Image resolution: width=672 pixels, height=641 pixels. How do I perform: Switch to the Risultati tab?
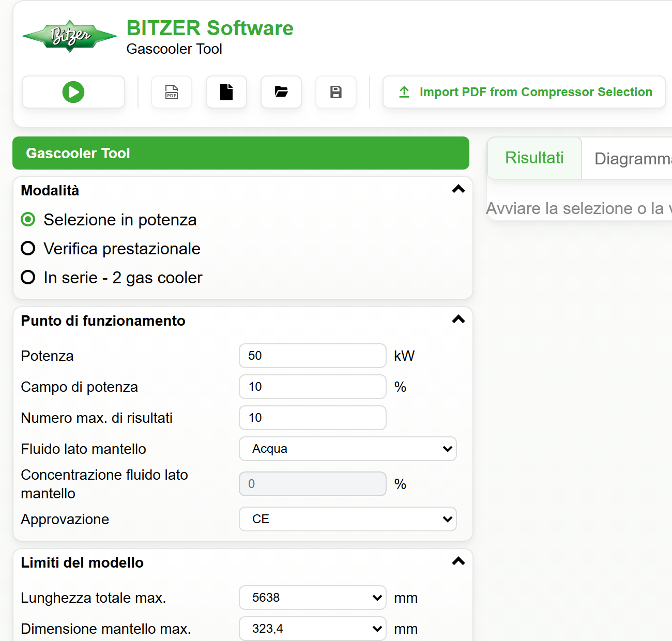click(534, 158)
